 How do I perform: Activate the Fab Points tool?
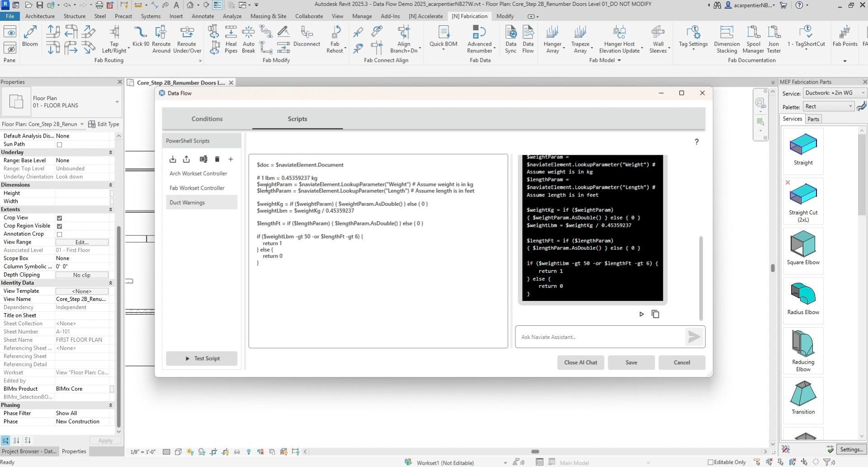pos(845,36)
